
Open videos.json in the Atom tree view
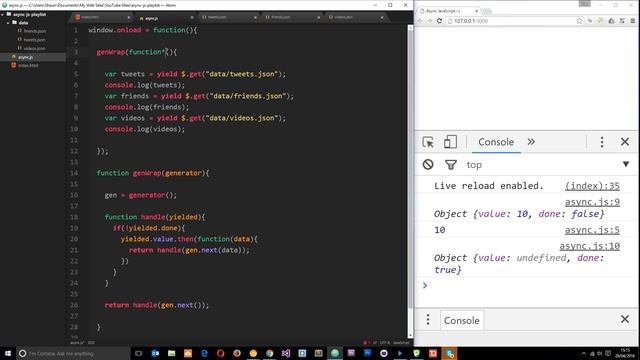click(34, 48)
